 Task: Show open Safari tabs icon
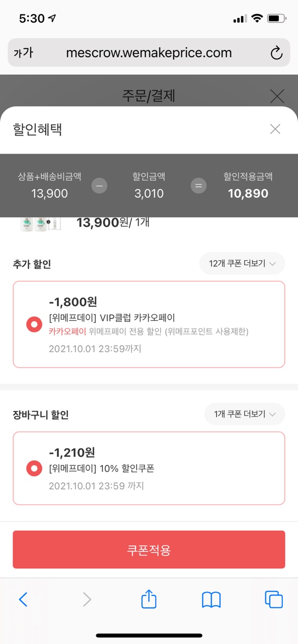click(x=274, y=599)
